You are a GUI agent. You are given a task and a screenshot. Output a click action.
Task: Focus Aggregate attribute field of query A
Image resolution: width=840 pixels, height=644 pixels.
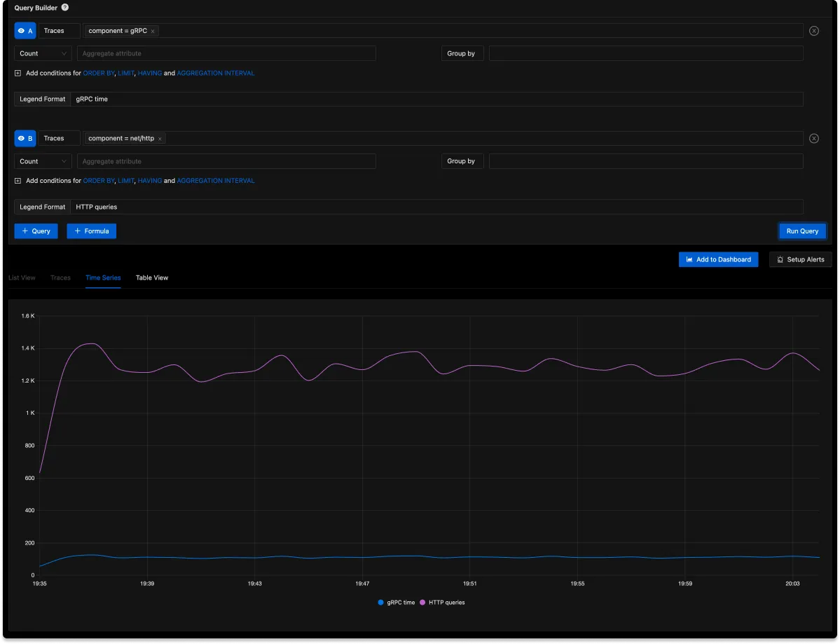coord(226,53)
